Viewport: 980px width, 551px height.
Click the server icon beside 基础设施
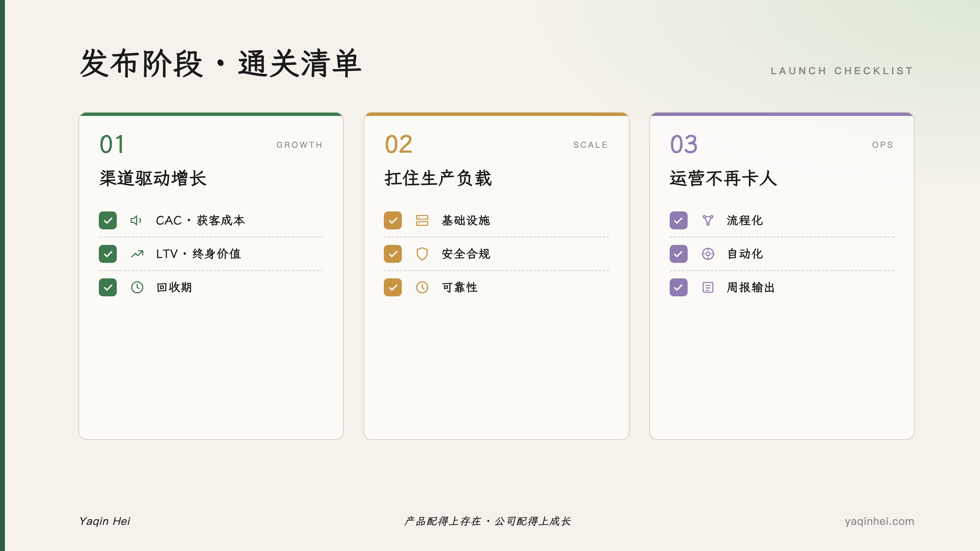pos(422,220)
